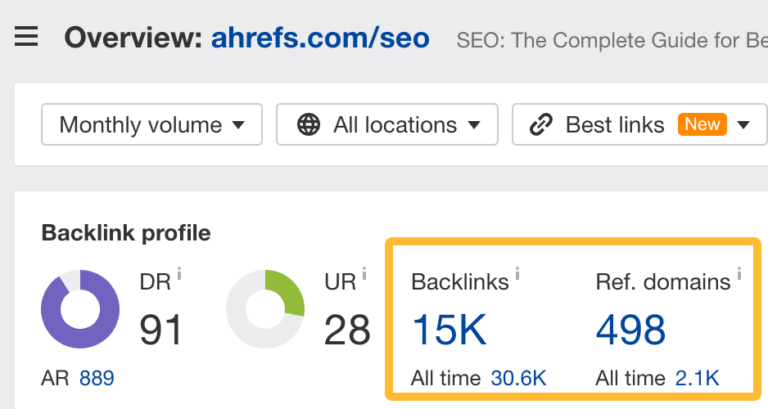Screen dimensions: 768x409
Task: Open all time ref. domains 2.1K
Action: (x=697, y=378)
